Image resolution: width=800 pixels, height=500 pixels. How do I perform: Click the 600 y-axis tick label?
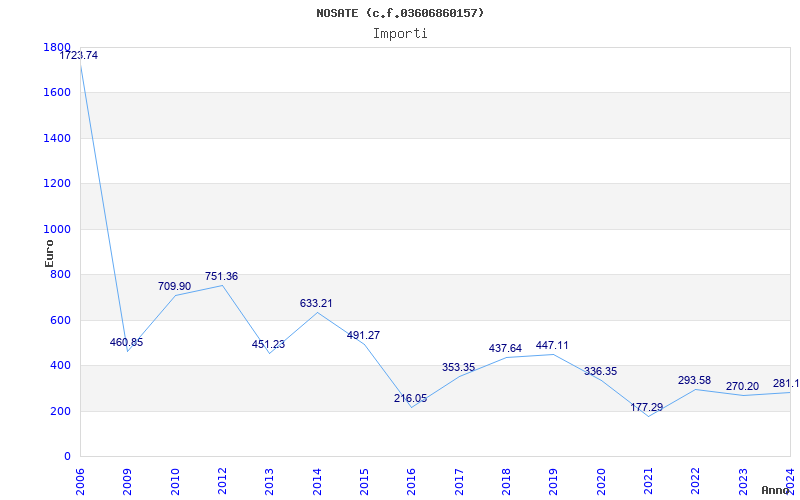coord(60,320)
